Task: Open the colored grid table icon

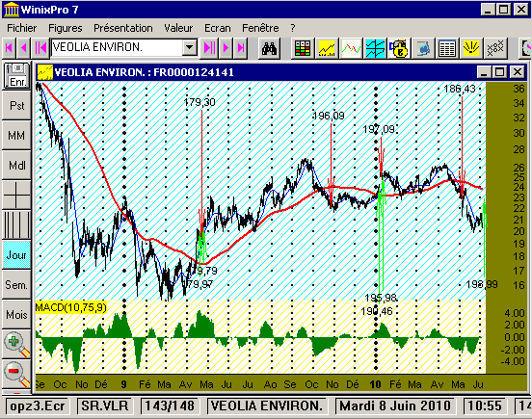Action: tap(303, 48)
